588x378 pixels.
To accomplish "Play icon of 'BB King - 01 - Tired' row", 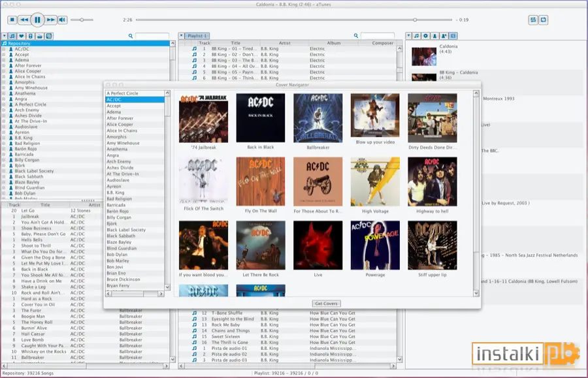I will point(194,49).
